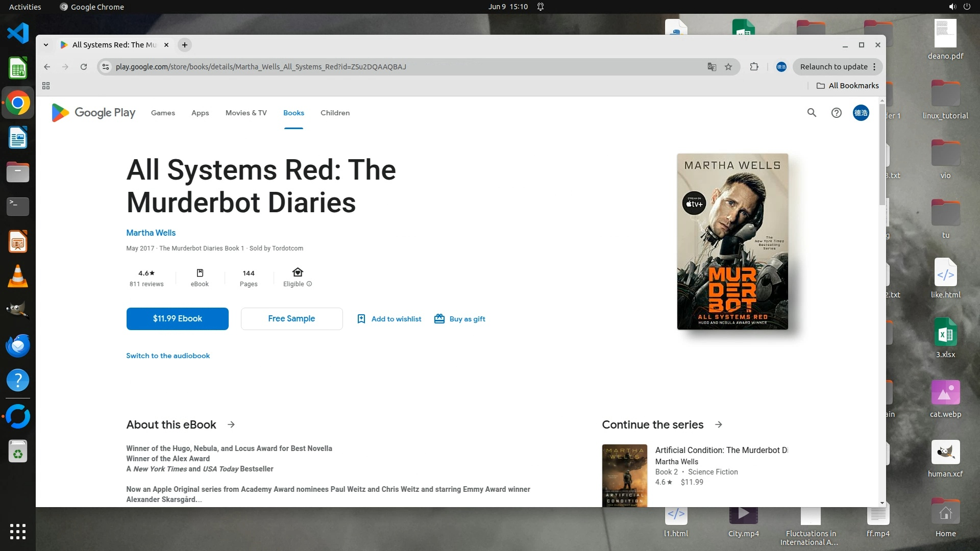
Task: Click the $11.99 Ebook buy button
Action: 177,319
